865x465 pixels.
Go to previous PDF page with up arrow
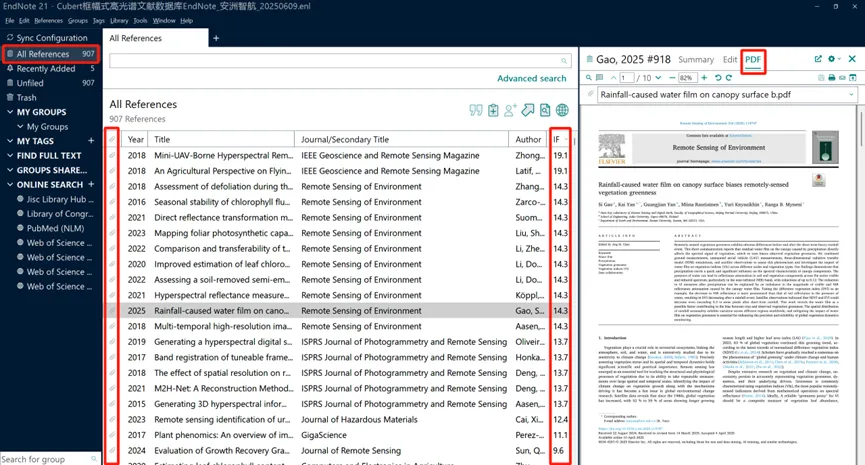tap(613, 78)
